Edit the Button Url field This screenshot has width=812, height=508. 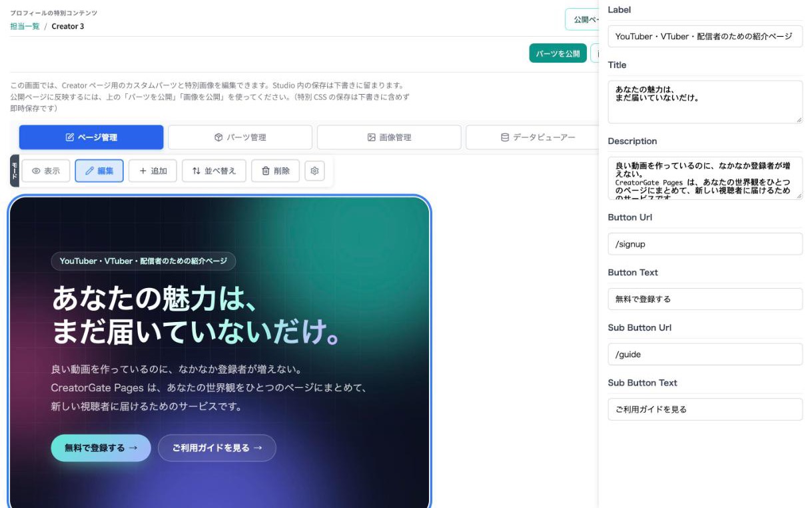(705, 244)
